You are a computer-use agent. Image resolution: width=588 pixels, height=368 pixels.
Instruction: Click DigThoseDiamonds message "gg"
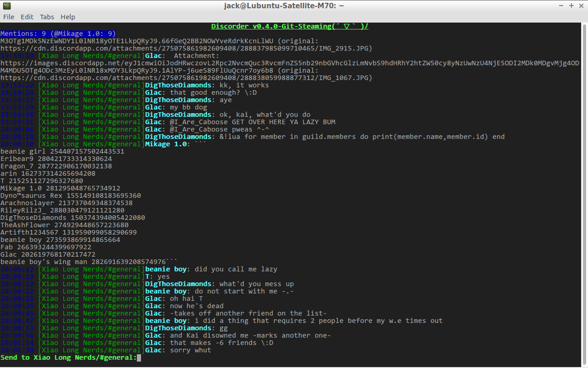click(x=224, y=328)
